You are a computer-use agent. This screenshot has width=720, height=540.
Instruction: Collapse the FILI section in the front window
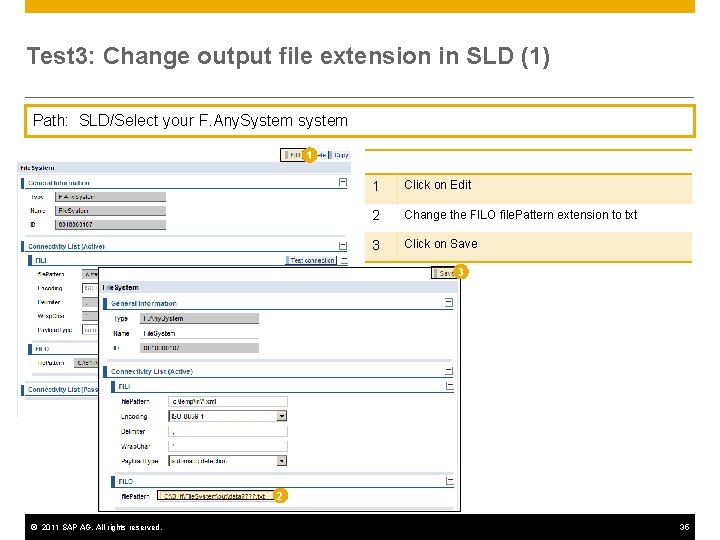click(x=450, y=386)
